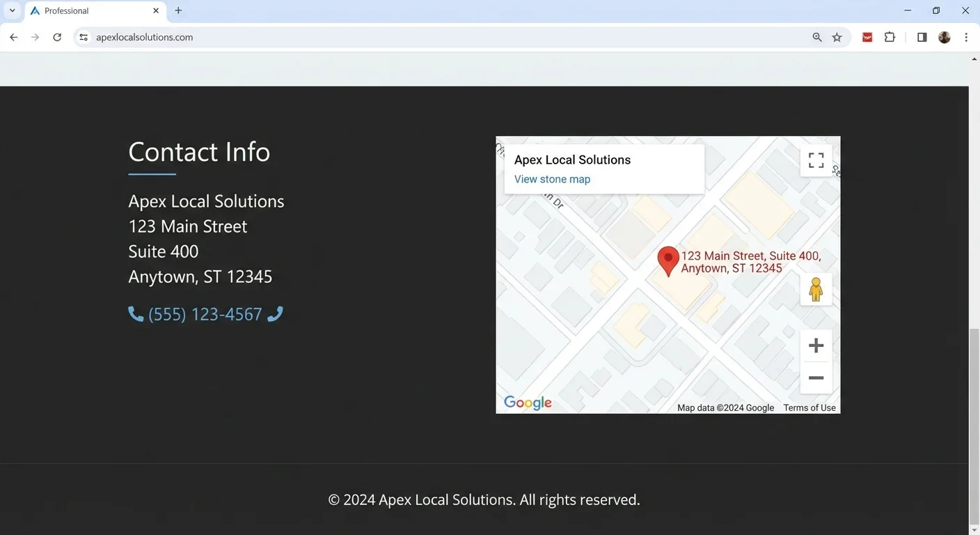Click the Anytown, ST 12345 line
980x535 pixels.
click(x=200, y=277)
